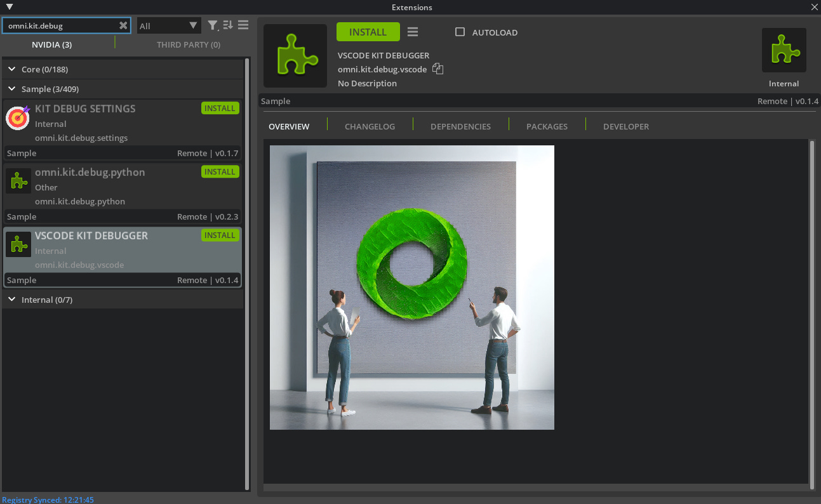The image size is (821, 504).
Task: Open the CHANGELOG tab
Action: [x=370, y=126]
